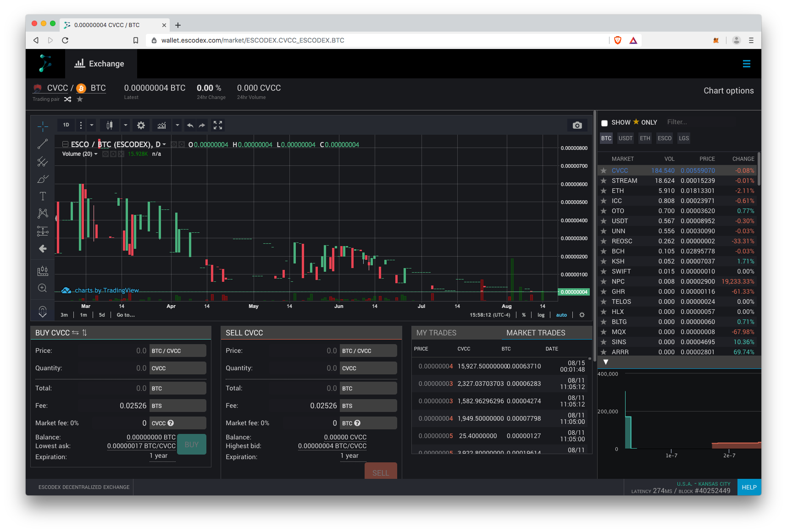This screenshot has height=532, width=787.
Task: Select the crosshair cursor tool
Action: point(43,126)
